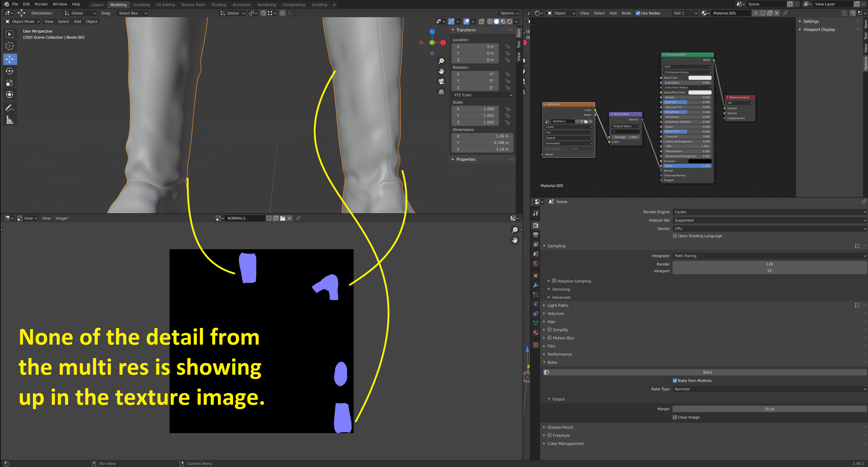Screen dimensions: 868x467
Task: Switch to the Shading workspace tab
Action: [219, 4]
